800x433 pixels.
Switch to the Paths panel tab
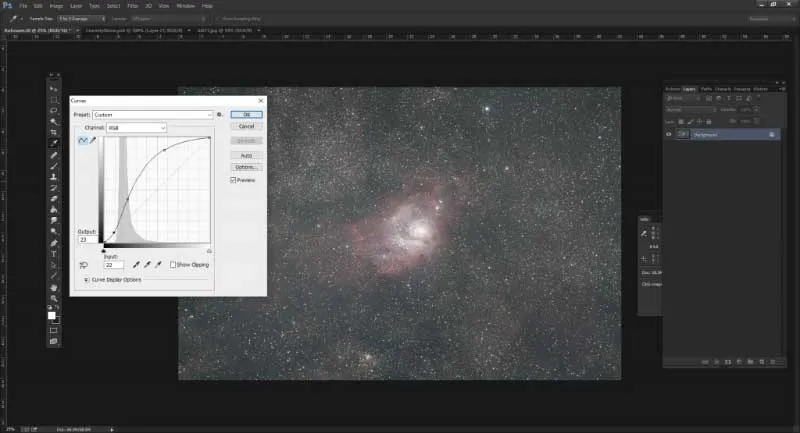[x=706, y=89]
